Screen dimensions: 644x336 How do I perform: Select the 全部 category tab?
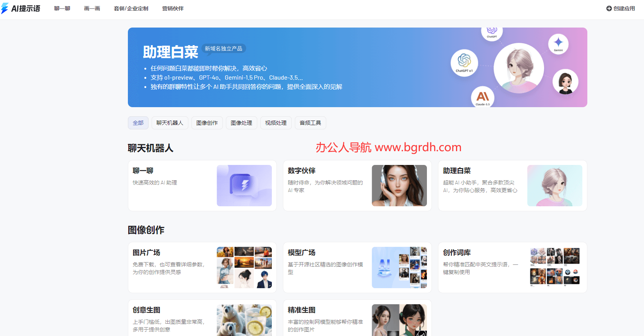click(x=138, y=123)
